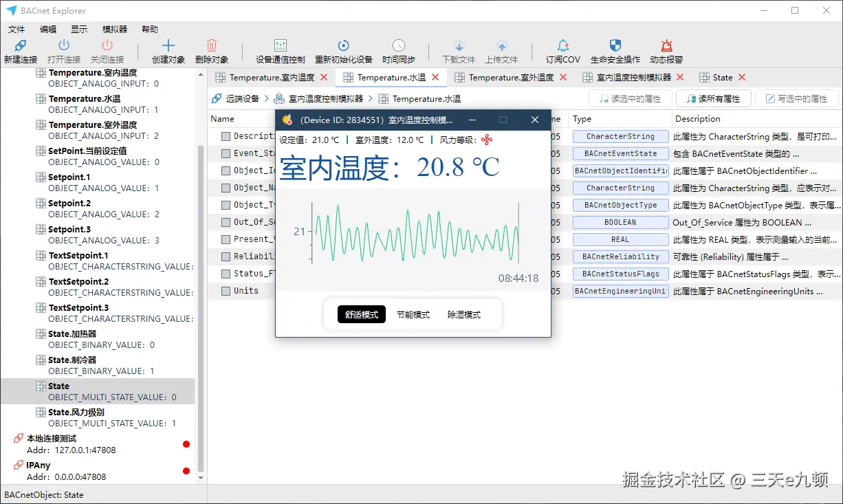Open the 文件 menu
The image size is (843, 504).
pos(17,30)
